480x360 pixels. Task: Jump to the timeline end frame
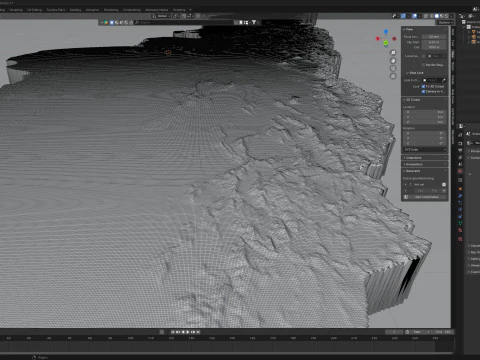pos(199,332)
